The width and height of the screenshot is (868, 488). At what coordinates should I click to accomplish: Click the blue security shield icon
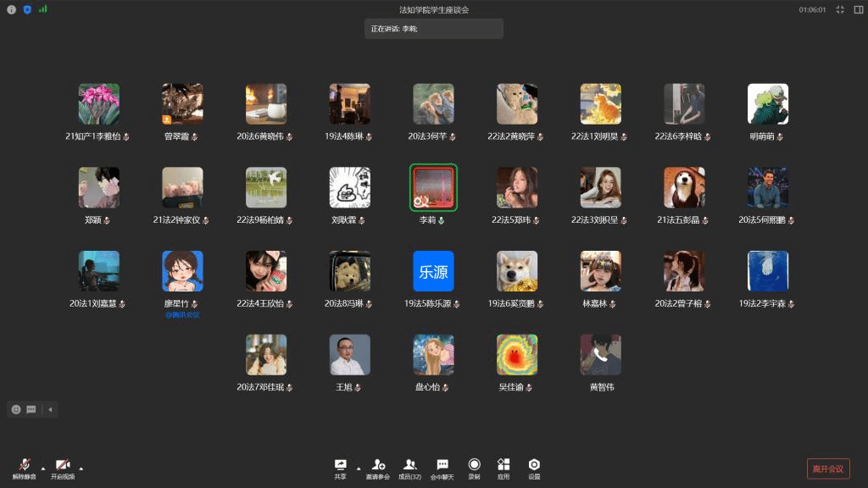pyautogui.click(x=27, y=9)
